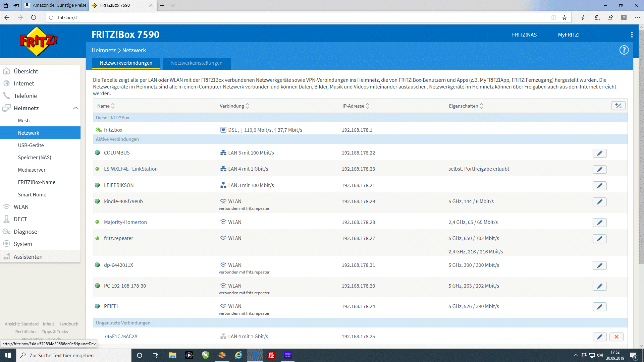Open Tipps & Tricks footer link
This screenshot has width=644, height=362.
click(55, 331)
